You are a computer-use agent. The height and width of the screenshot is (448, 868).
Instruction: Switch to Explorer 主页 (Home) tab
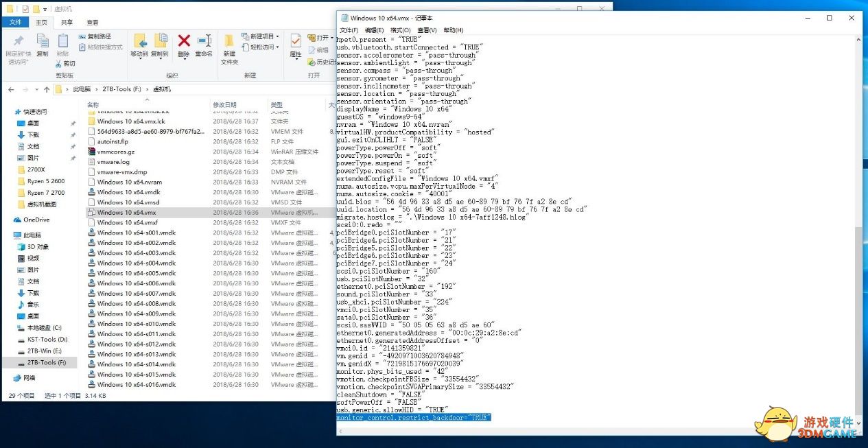coord(41,22)
